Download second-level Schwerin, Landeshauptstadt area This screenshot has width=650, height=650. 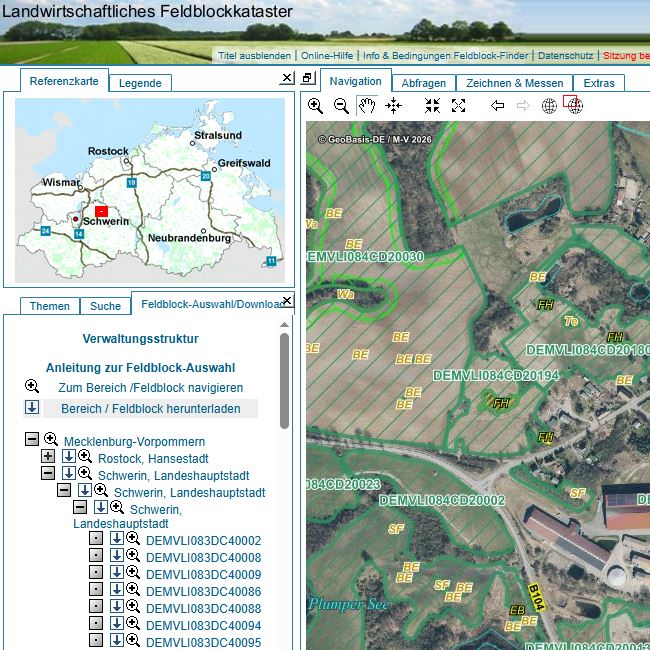pos(85,490)
